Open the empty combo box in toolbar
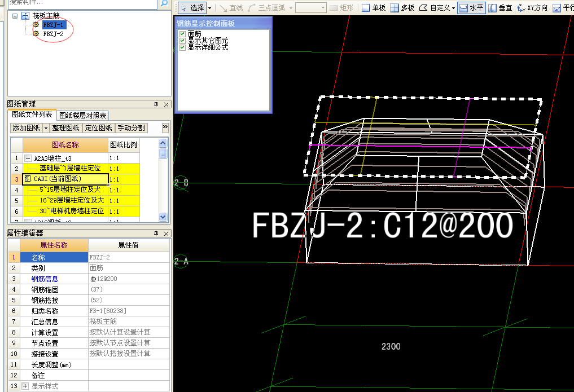The image size is (574, 392). pos(311,8)
